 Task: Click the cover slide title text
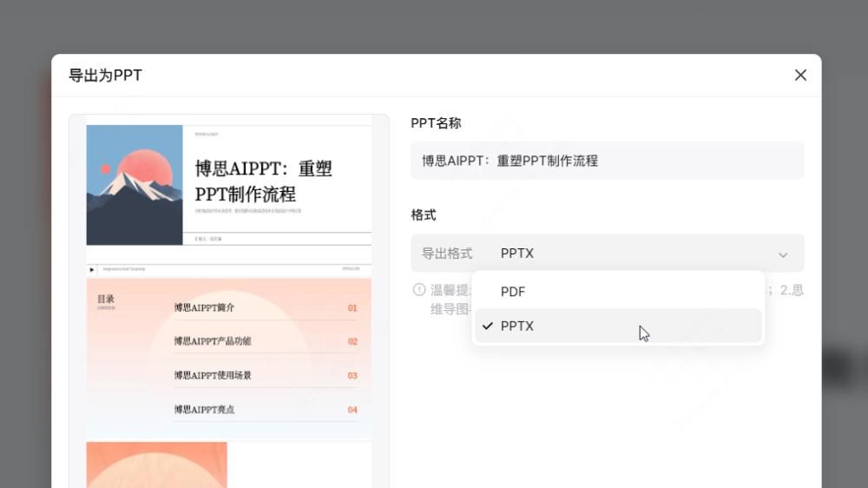264,181
